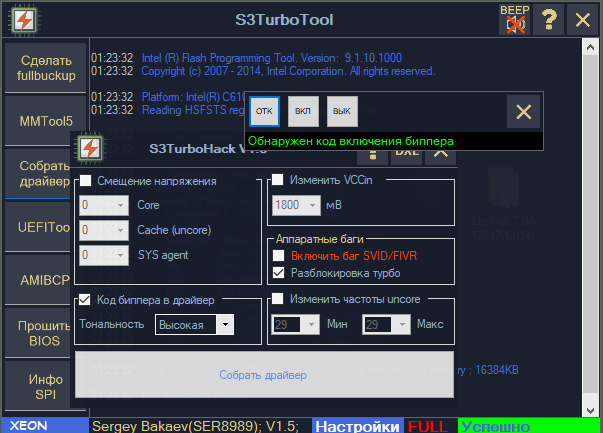
Task: Toggle the BEEP mute speaker icon
Action: click(x=515, y=20)
